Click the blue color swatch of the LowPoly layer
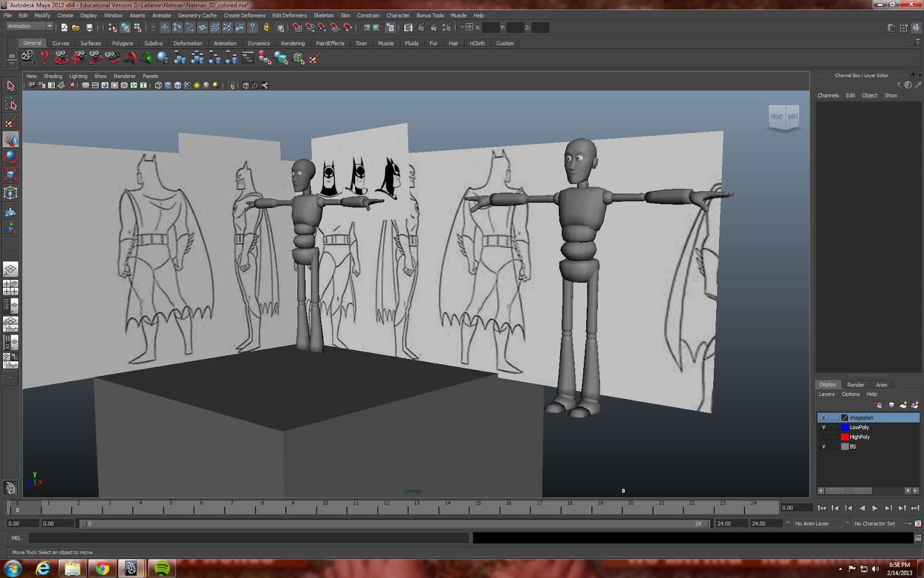 tap(845, 427)
